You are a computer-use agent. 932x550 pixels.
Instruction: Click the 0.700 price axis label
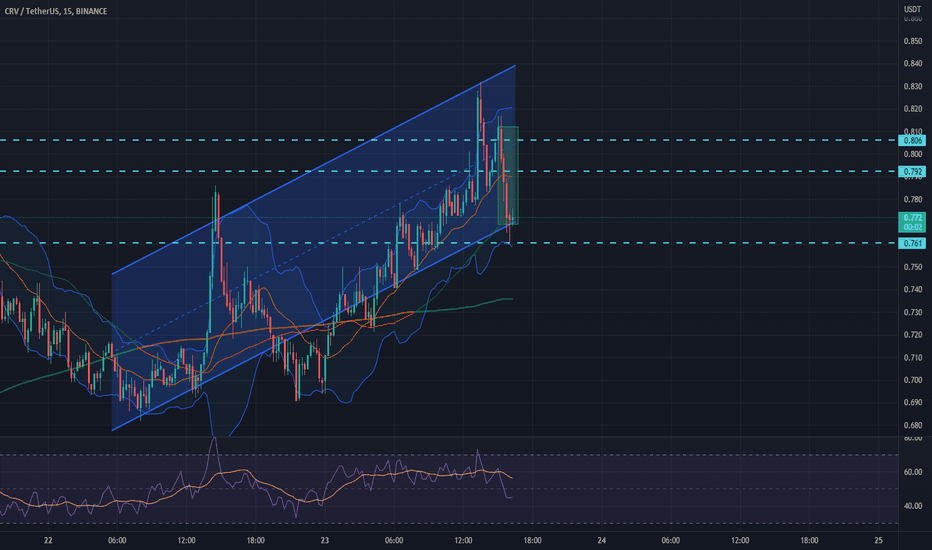(912, 380)
